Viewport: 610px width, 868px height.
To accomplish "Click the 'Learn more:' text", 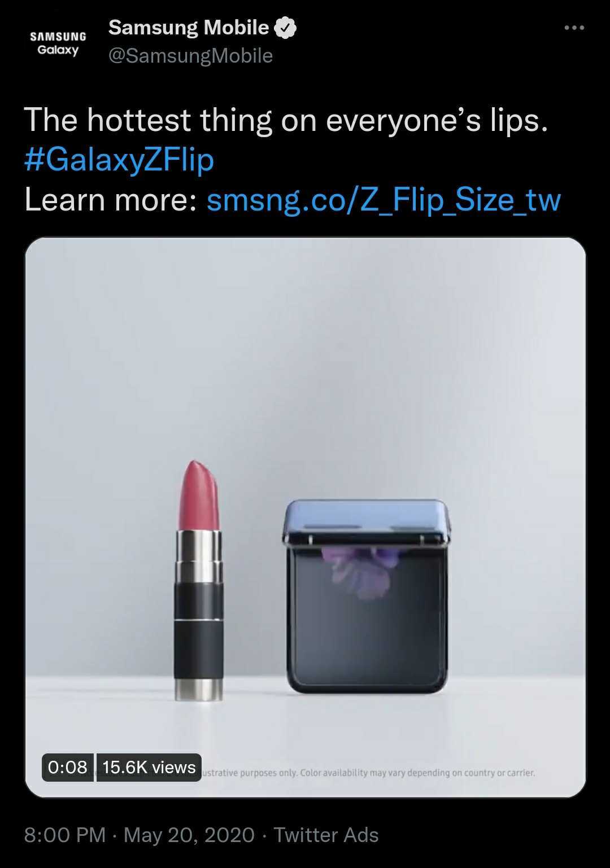I will [x=111, y=200].
